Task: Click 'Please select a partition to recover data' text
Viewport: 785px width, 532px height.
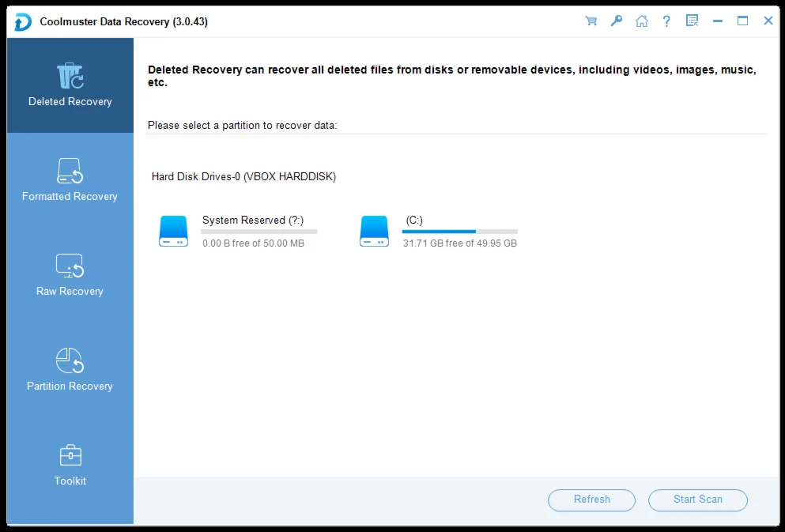Action: (243, 126)
